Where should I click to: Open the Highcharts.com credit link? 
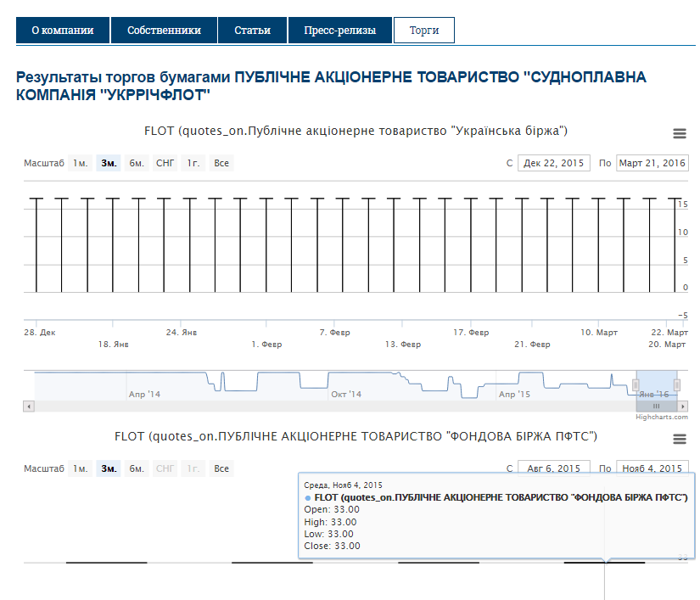[x=662, y=417]
